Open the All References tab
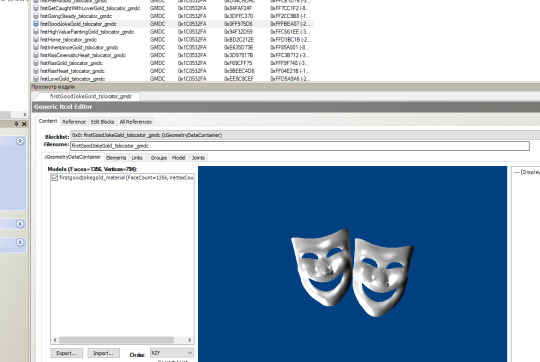The height and width of the screenshot is (362, 540). coord(135,122)
